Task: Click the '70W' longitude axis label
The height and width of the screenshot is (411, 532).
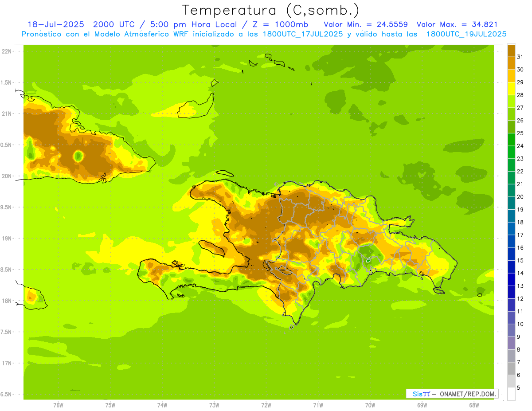Action: tap(370, 405)
